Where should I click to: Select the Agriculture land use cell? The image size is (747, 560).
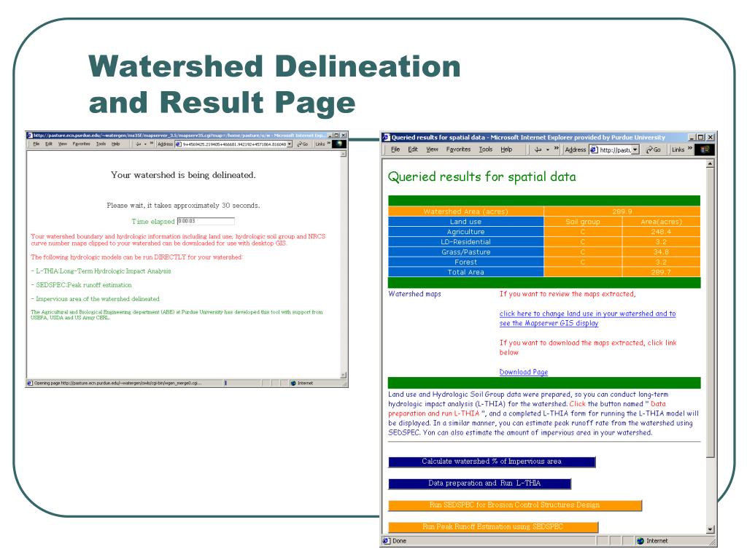pyautogui.click(x=466, y=232)
